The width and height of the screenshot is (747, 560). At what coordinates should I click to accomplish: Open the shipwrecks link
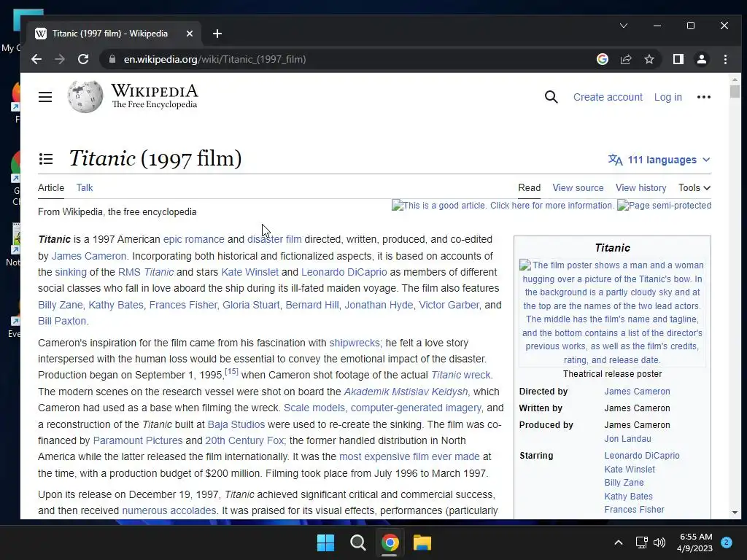tap(355, 343)
